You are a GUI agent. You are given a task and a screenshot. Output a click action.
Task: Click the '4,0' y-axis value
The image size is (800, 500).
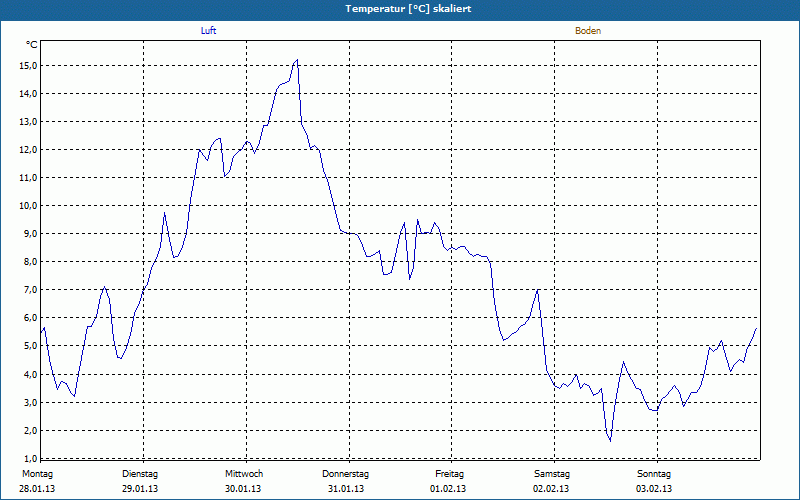(30, 374)
